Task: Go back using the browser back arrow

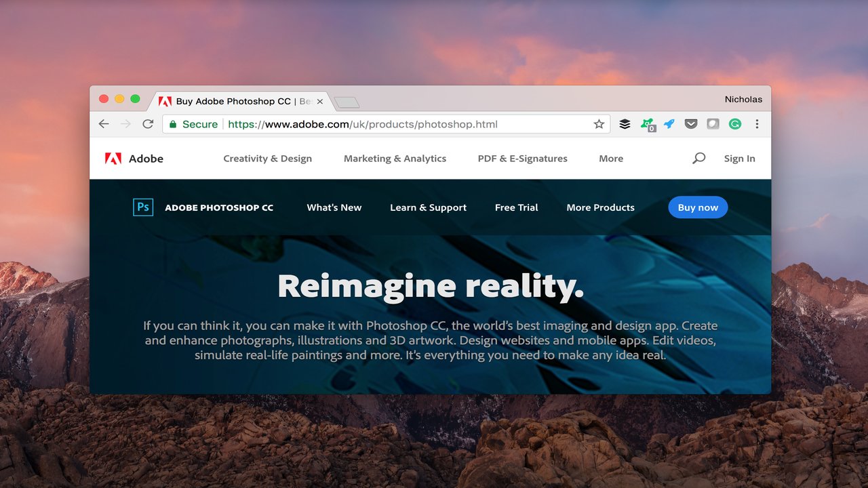Action: pos(104,124)
